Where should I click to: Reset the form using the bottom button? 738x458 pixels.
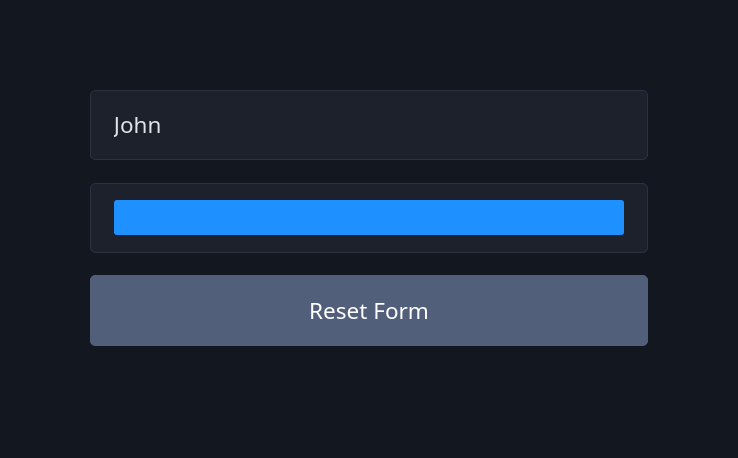pos(368,311)
